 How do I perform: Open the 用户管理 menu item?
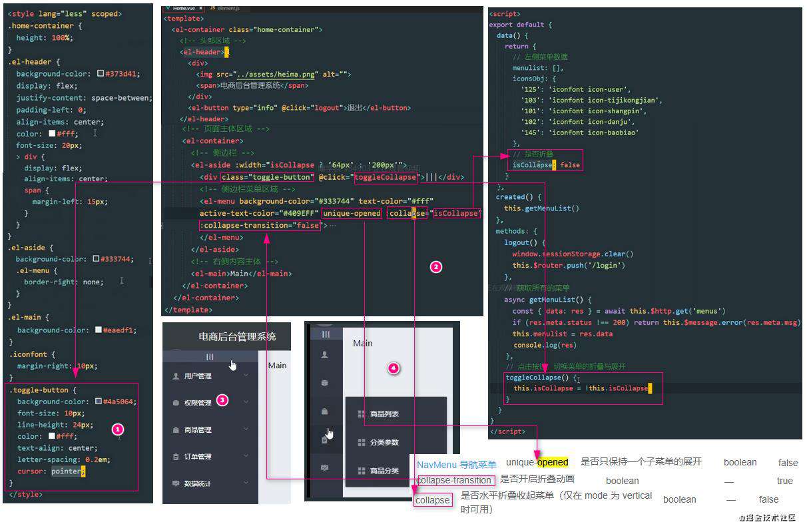point(210,376)
